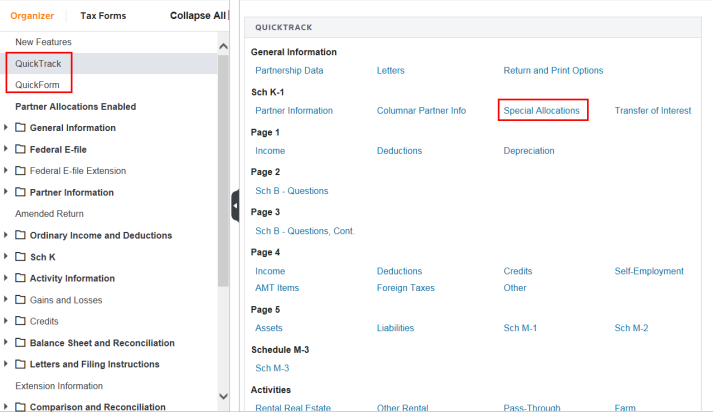The height and width of the screenshot is (412, 713).
Task: Click the Activity Information folder icon
Action: click(x=21, y=278)
